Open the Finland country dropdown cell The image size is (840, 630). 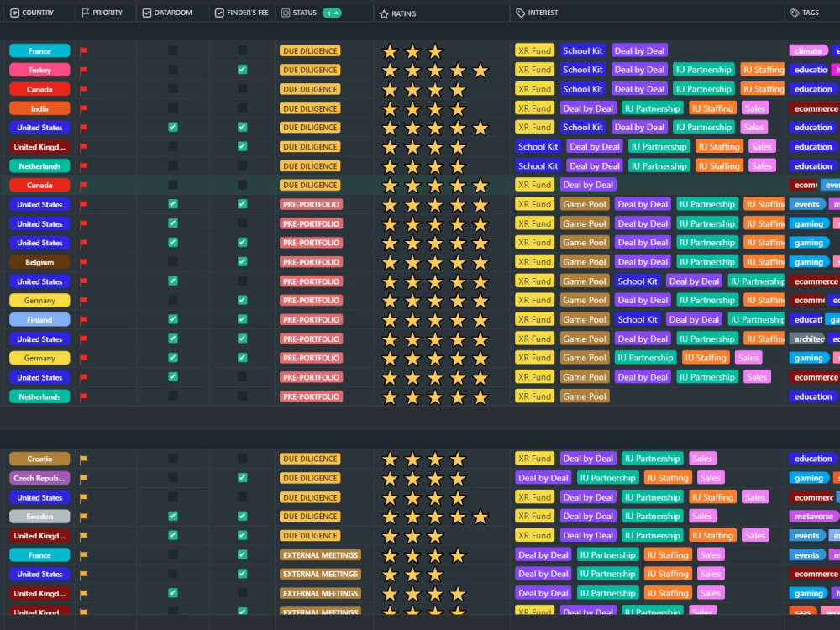(39, 320)
